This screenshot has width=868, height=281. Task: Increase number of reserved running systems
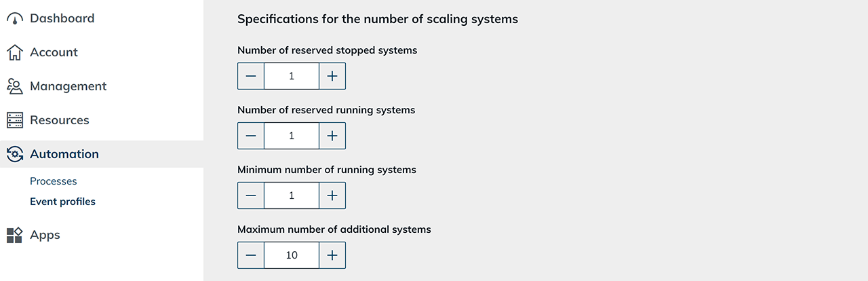click(332, 136)
